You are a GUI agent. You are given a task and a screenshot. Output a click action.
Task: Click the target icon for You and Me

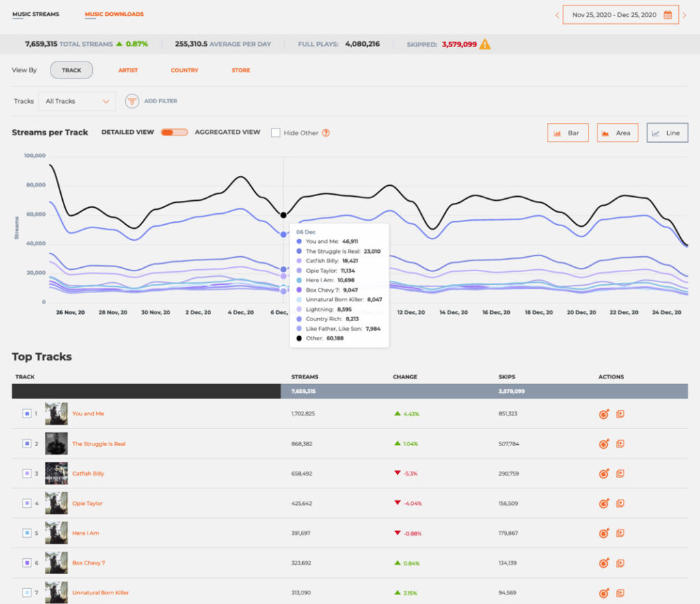[x=604, y=413]
